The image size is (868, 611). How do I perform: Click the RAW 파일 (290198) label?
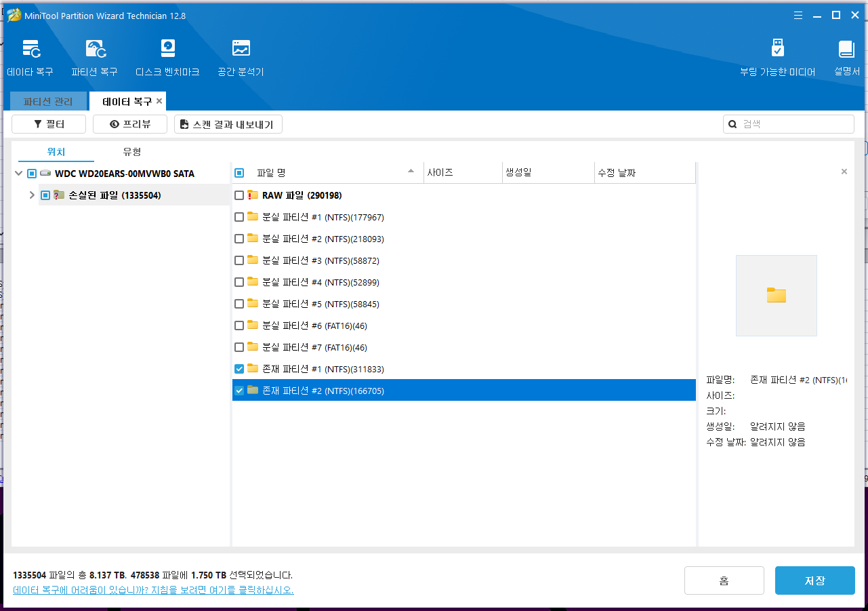[302, 195]
